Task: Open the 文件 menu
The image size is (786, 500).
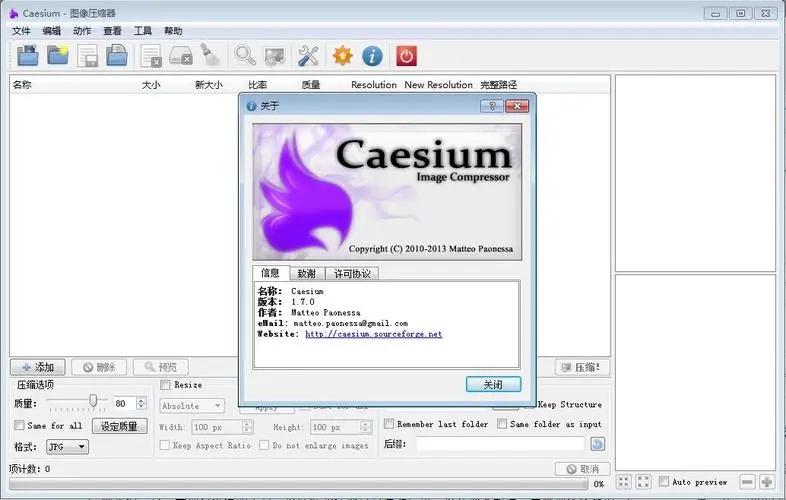Action: tap(21, 31)
